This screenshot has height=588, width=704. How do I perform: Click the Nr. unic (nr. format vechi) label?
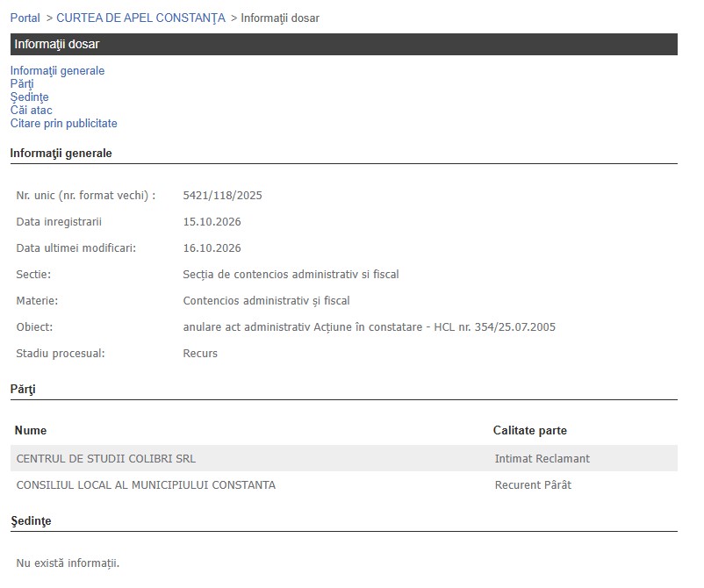(x=86, y=195)
